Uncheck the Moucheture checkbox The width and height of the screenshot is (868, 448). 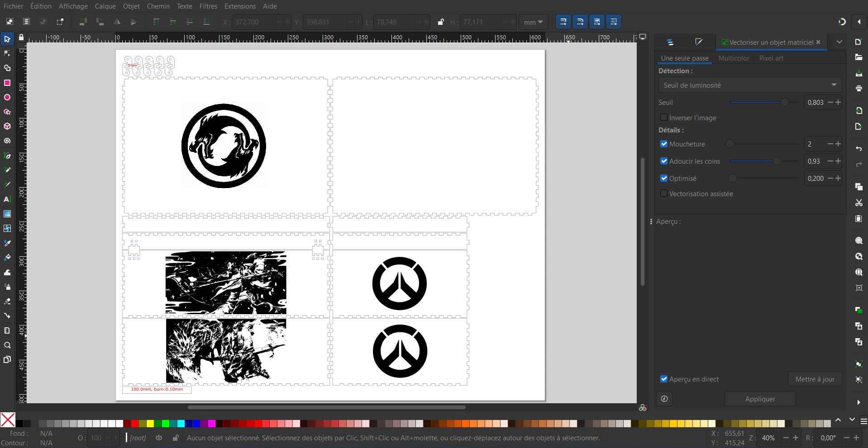[x=664, y=144]
